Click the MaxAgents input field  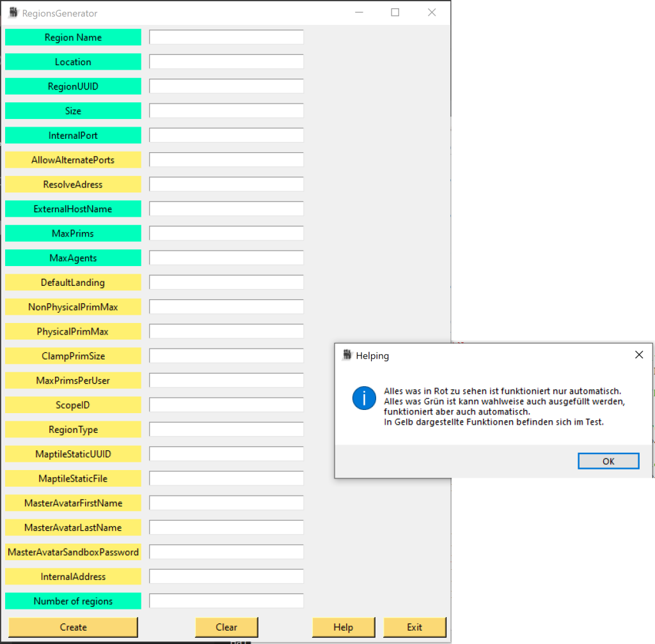click(226, 258)
